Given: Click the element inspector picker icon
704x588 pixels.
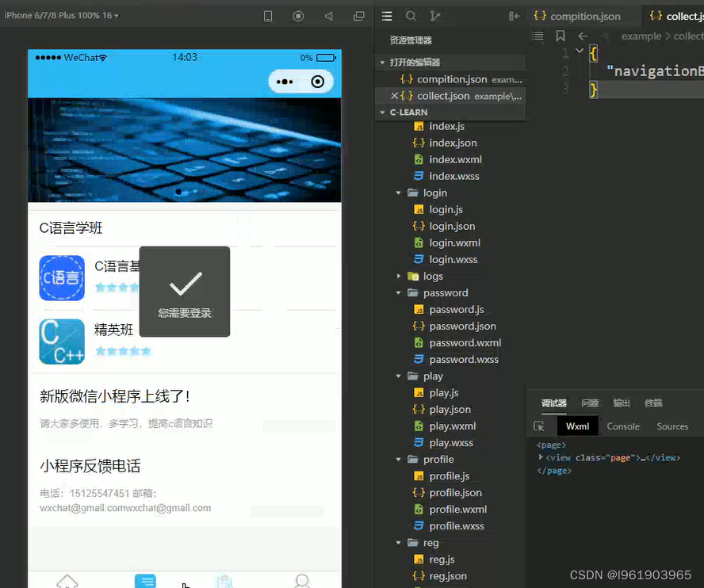Looking at the screenshot, I should pos(539,426).
